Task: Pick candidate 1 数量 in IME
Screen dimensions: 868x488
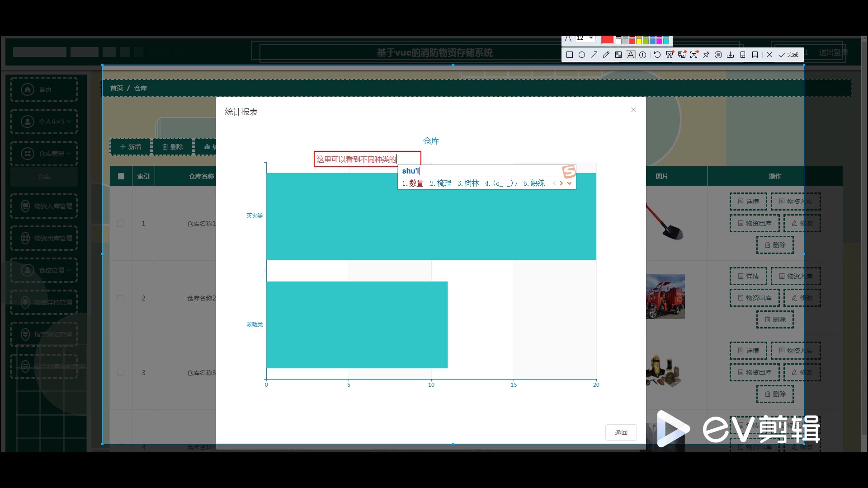Action: 413,183
